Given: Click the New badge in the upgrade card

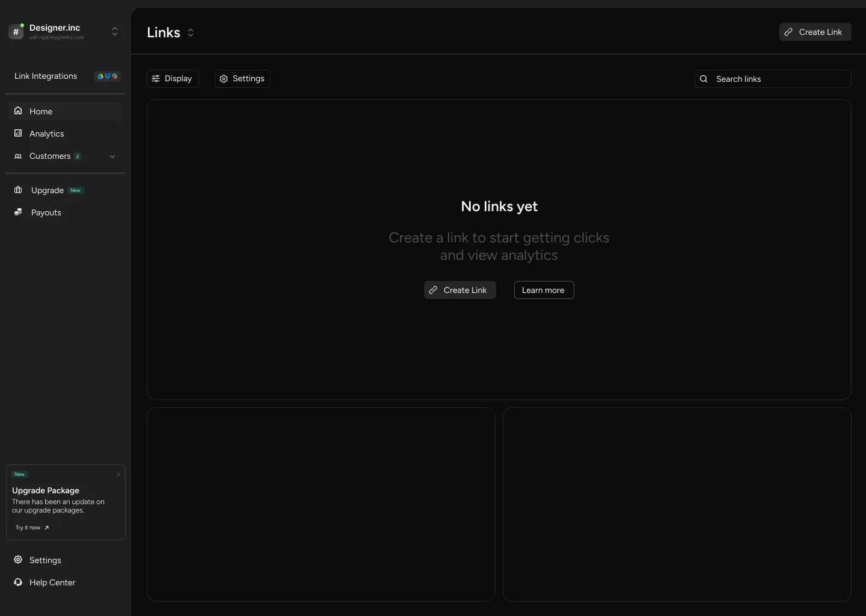Looking at the screenshot, I should point(20,475).
